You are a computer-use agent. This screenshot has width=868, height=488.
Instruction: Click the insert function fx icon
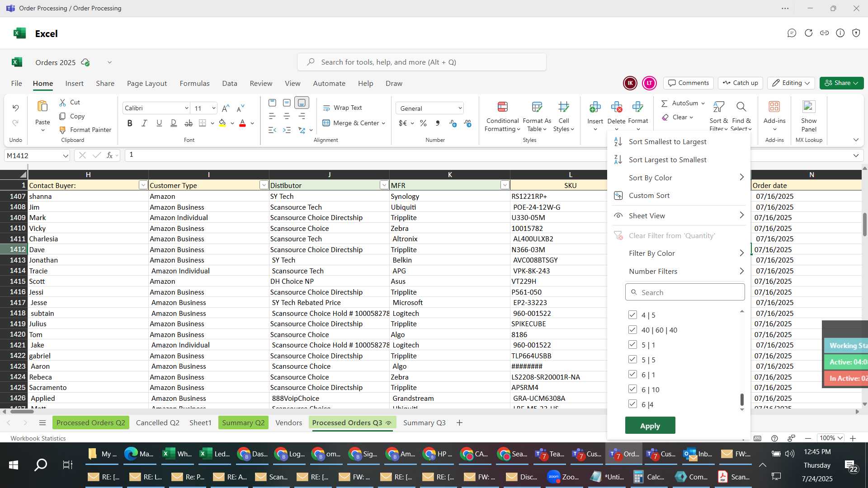109,155
